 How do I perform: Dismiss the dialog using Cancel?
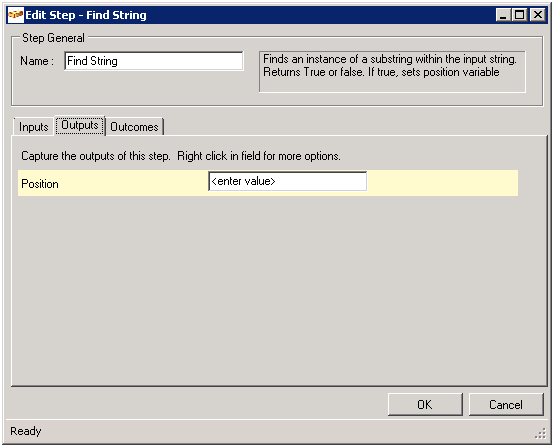tap(506, 404)
